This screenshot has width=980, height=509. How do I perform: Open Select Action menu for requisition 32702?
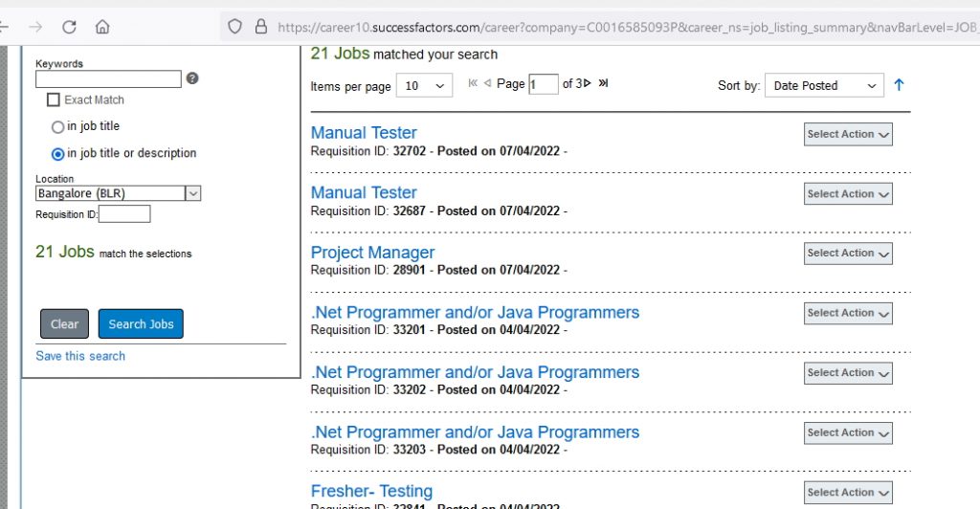(x=848, y=135)
